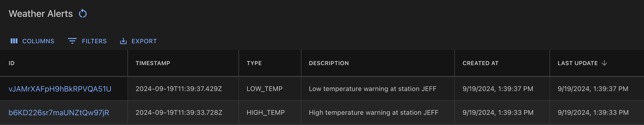Screen dimensions: 644x125
Task: Toggle sorting on Last Update header
Action: pos(578,63)
